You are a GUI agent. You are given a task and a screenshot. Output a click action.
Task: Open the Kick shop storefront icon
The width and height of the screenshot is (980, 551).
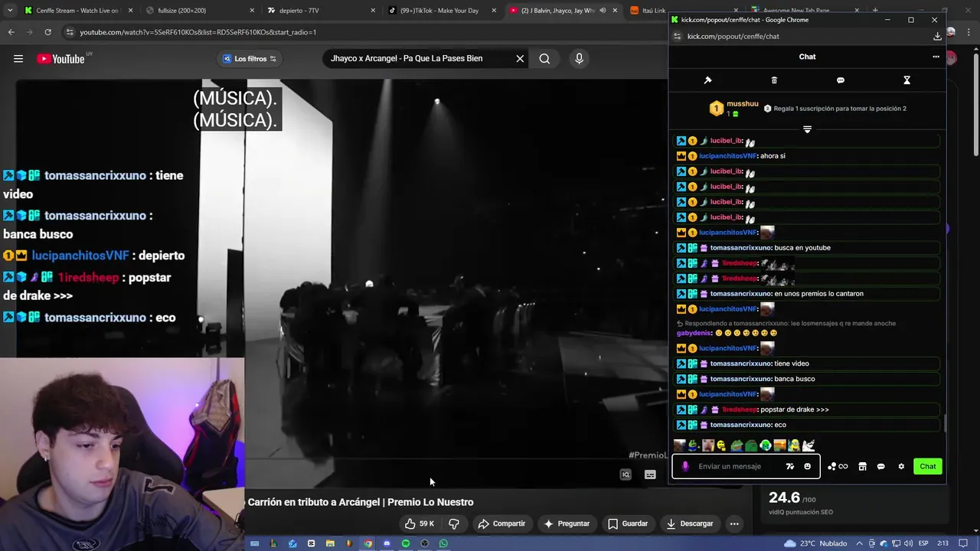tap(862, 466)
